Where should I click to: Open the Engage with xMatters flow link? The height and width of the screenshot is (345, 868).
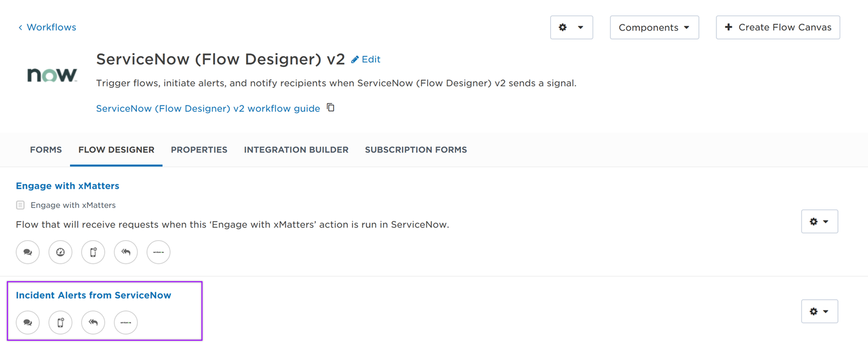[x=68, y=186]
